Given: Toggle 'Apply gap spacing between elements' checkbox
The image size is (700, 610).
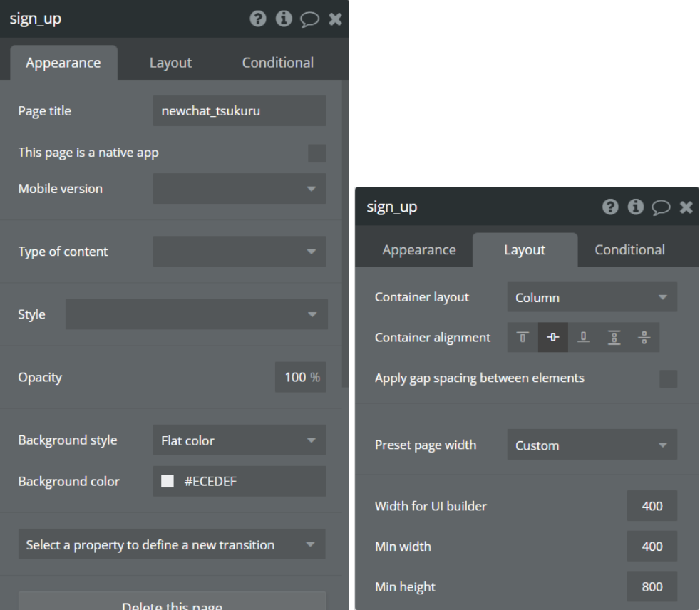Looking at the screenshot, I should pos(668,378).
